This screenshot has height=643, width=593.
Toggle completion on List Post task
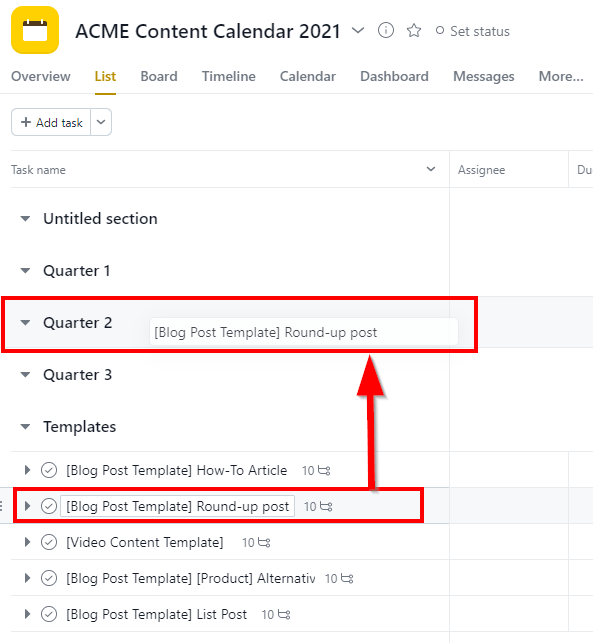tap(49, 614)
